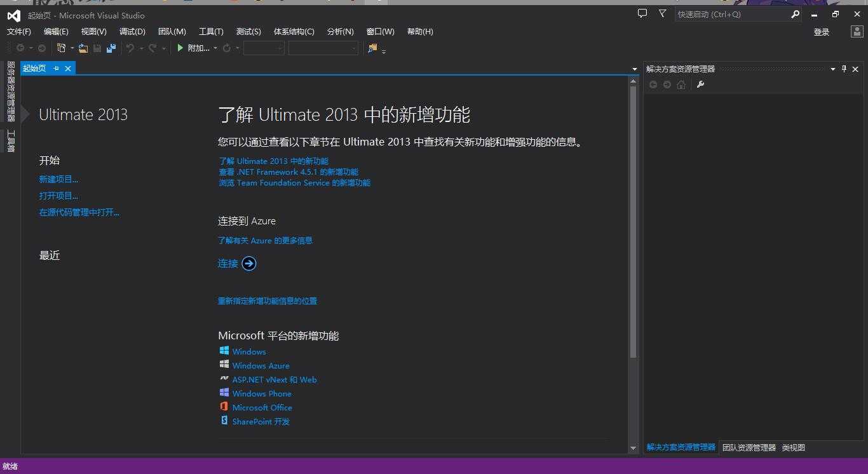Image resolution: width=868 pixels, height=474 pixels.
Task: Open the 调试(D) menu
Action: pos(132,31)
